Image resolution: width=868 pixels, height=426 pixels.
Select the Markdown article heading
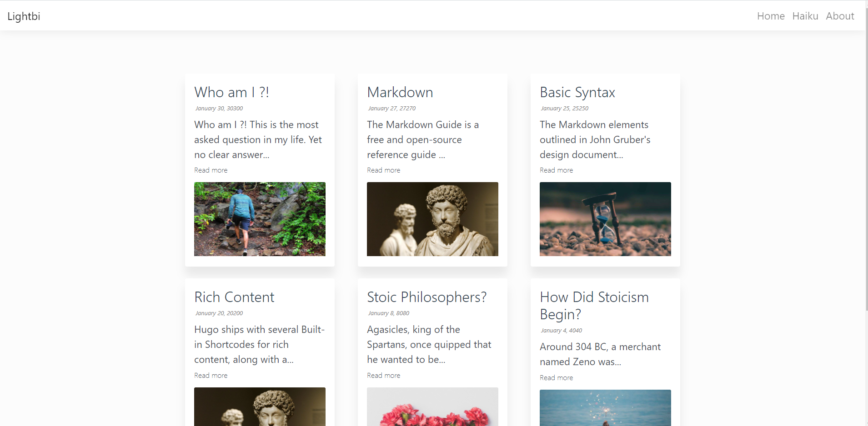400,92
